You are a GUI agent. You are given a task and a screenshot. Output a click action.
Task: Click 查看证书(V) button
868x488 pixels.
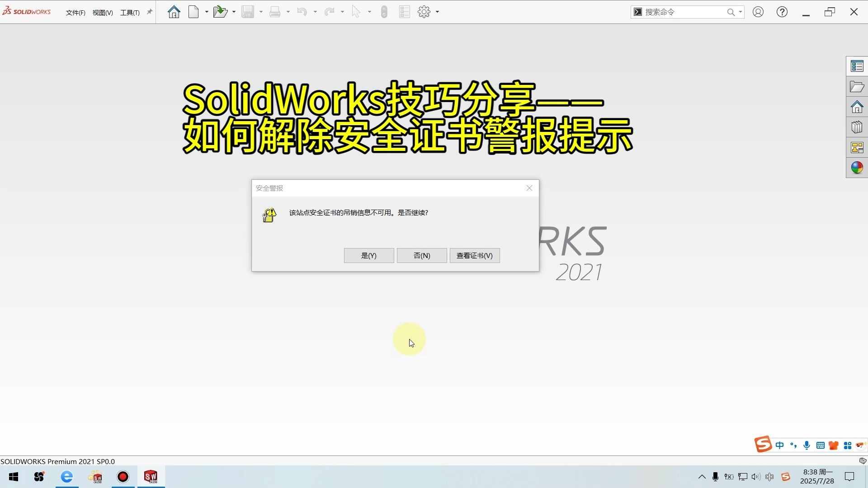pos(475,255)
